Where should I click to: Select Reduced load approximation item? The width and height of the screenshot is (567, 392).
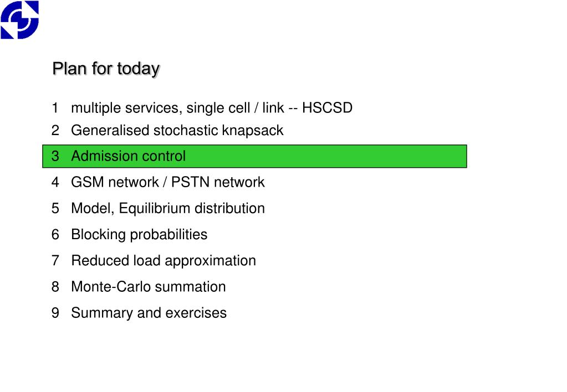click(x=154, y=260)
